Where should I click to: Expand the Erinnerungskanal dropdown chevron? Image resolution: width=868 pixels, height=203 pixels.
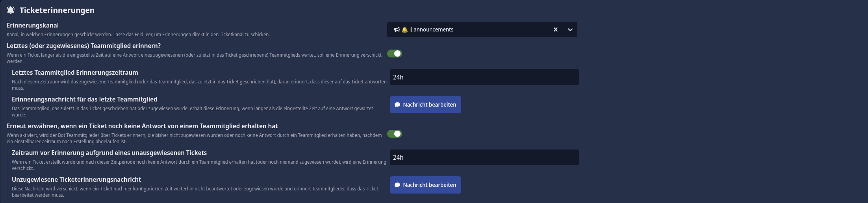570,30
